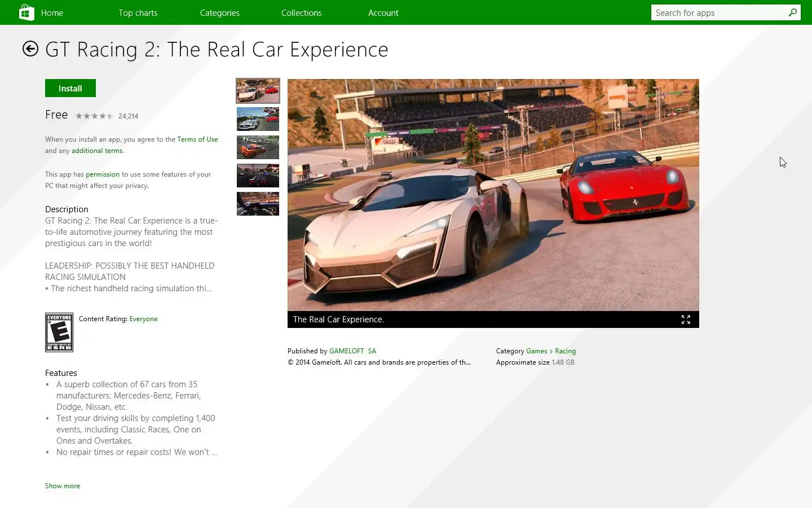Screen dimensions: 812x508
Task: Select second screenshot thumbnail
Action: point(258,119)
